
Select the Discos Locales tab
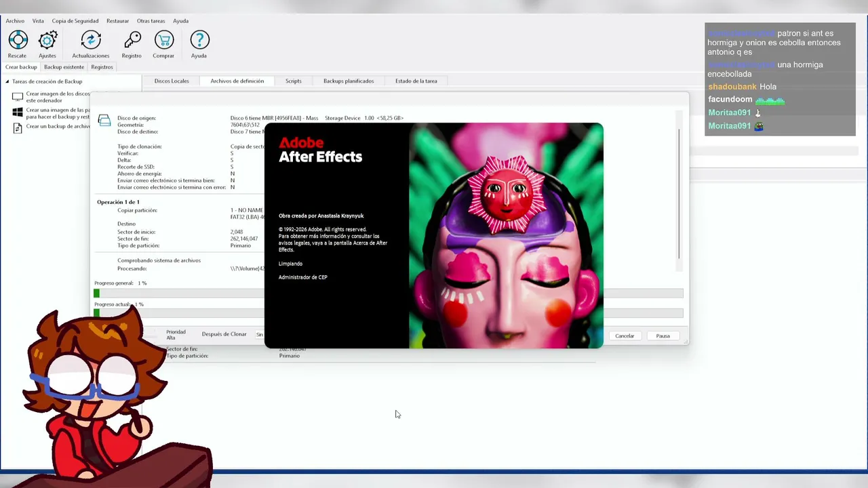point(172,81)
